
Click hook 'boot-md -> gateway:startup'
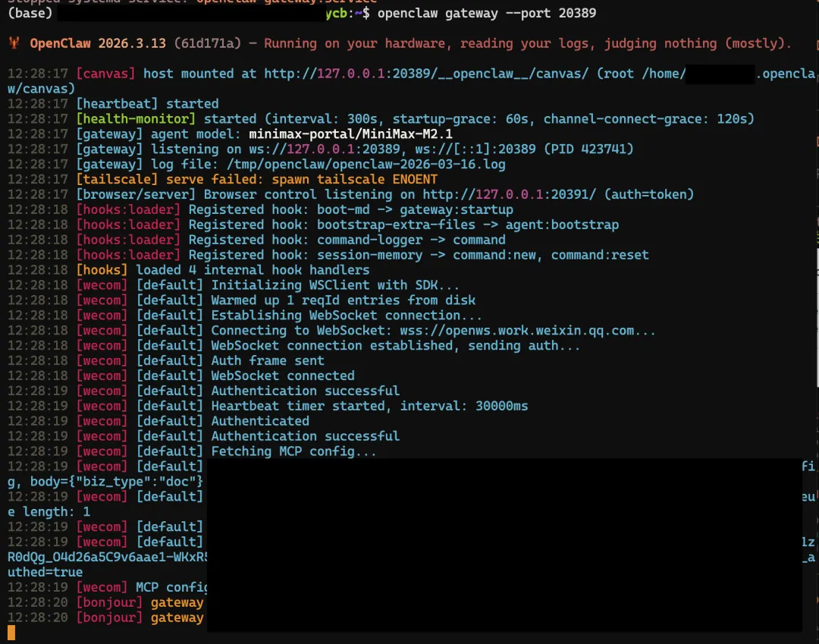point(416,210)
